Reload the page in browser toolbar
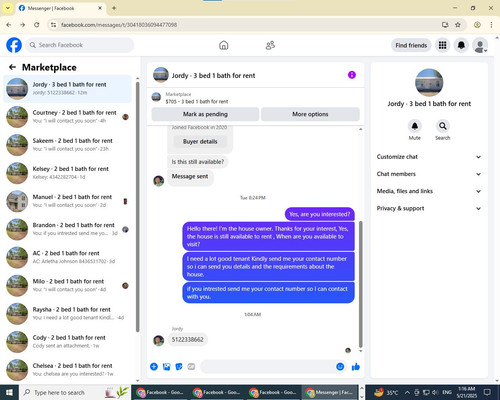500x400 pixels. [37, 25]
